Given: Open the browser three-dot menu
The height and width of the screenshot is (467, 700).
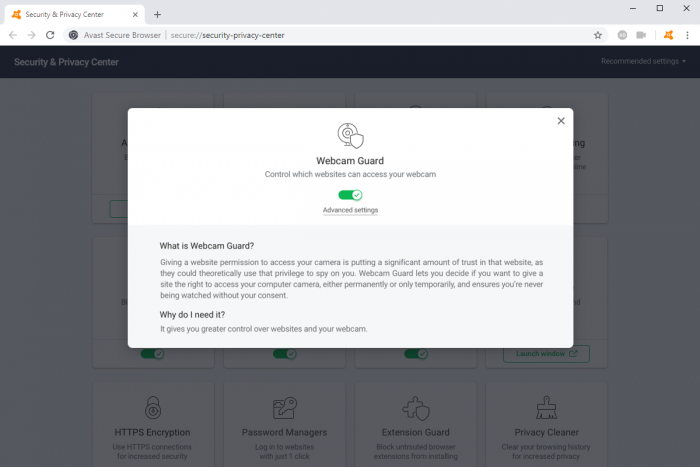Looking at the screenshot, I should (688, 35).
